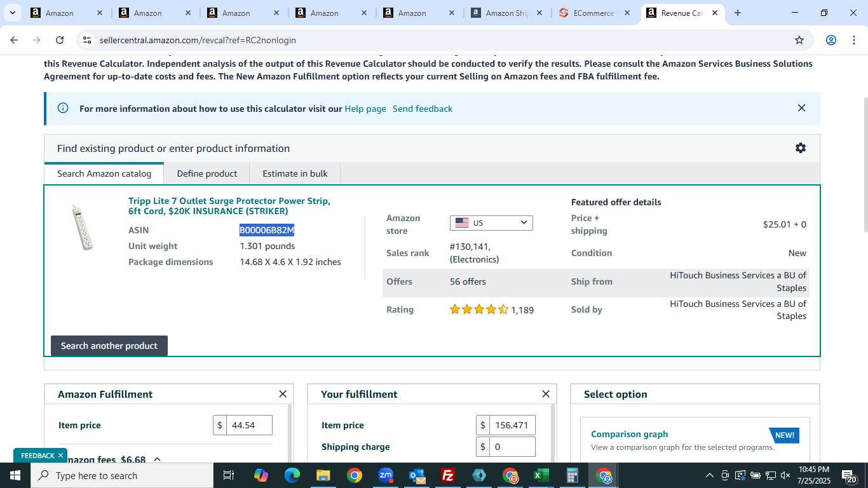Open Zoom from the taskbar

click(386, 475)
